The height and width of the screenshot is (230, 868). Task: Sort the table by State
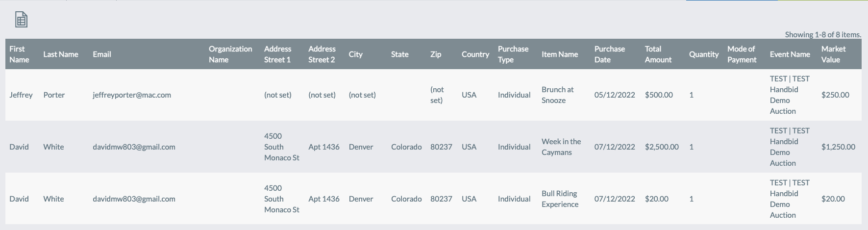[400, 54]
